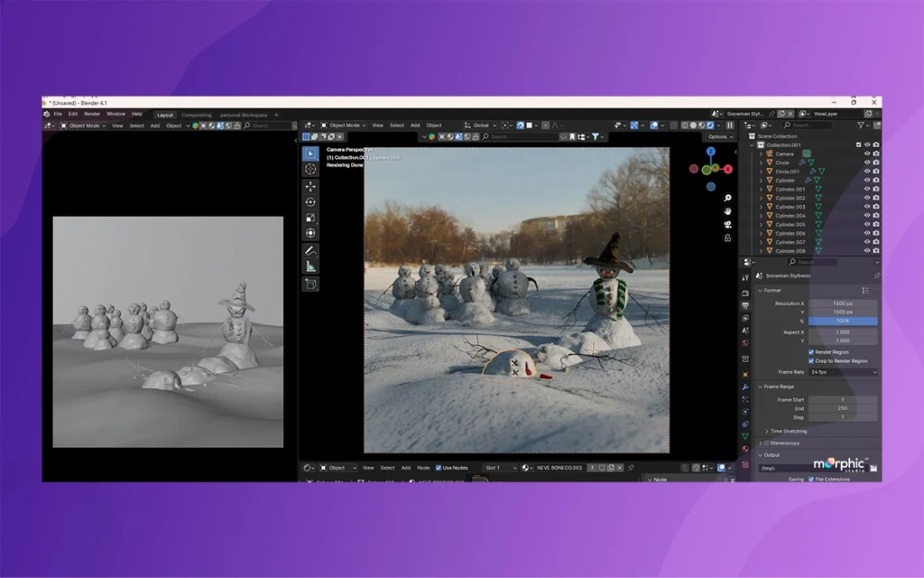Screen dimensions: 924x578
Task: Switch to the Compositing workspace tab
Action: tap(196, 115)
